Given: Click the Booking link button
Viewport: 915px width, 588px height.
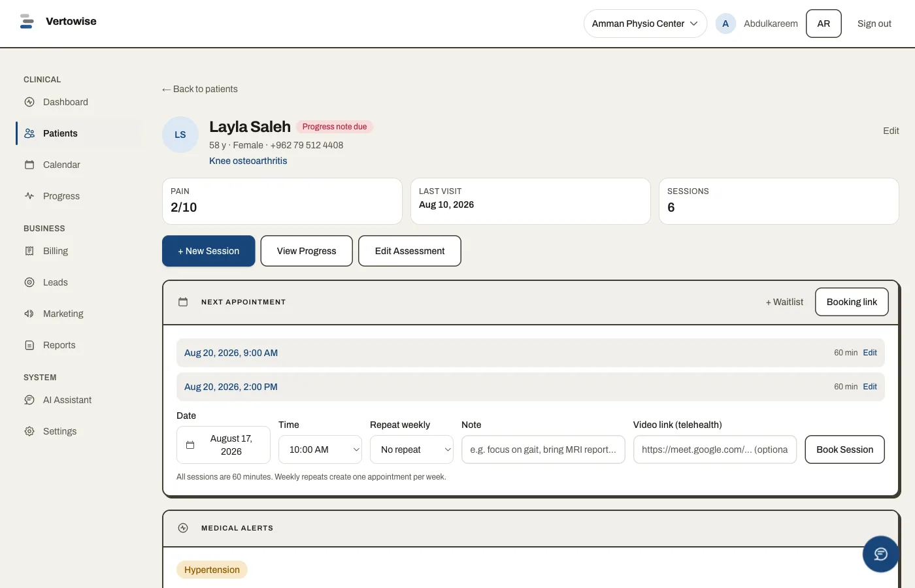Looking at the screenshot, I should tap(852, 302).
